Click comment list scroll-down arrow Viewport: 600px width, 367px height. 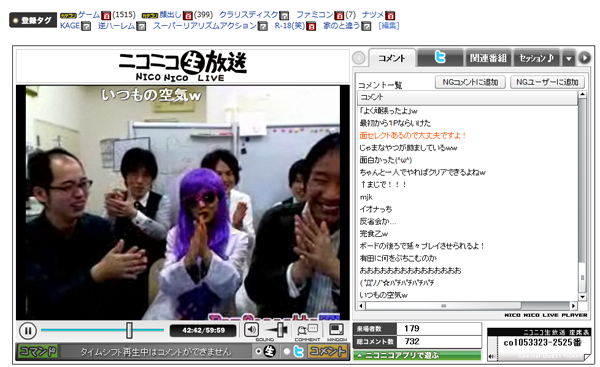(582, 297)
